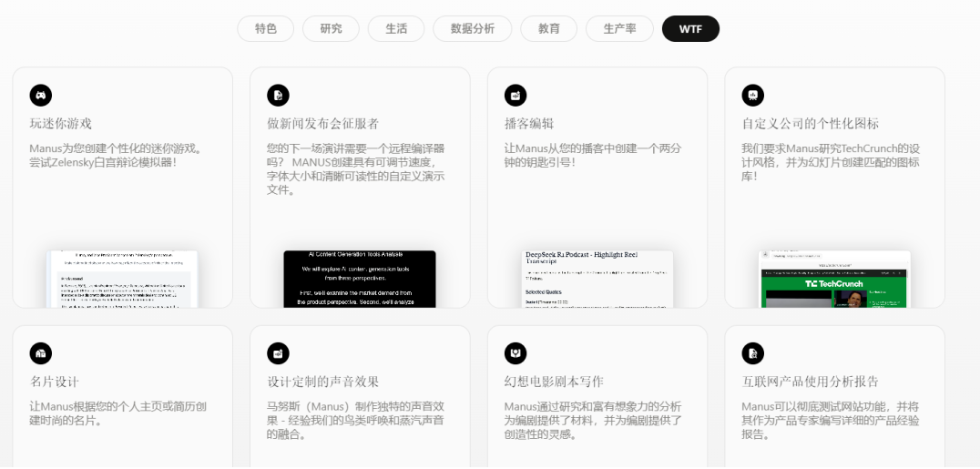Click the game controller icon on 玩迷你游戏 card
The image size is (980, 469).
coord(41,95)
